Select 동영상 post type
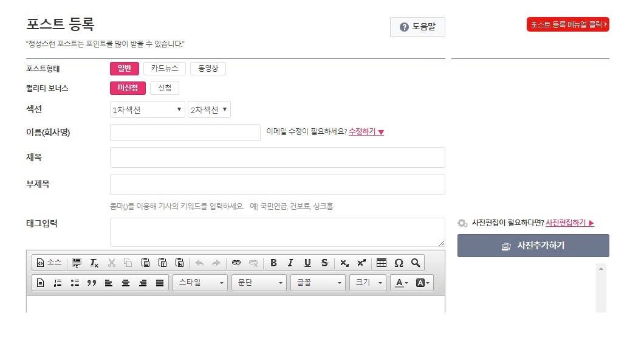644x349 pixels. point(208,69)
